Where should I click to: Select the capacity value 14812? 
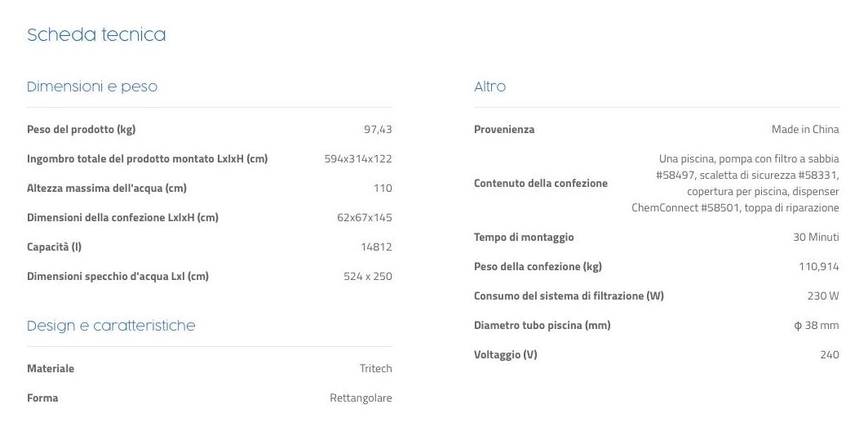point(376,247)
